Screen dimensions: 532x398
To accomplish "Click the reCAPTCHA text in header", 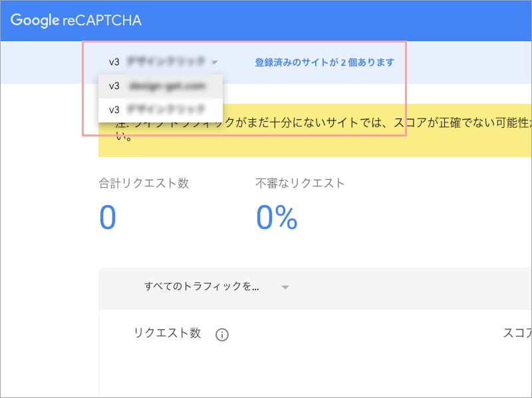I will [x=102, y=20].
